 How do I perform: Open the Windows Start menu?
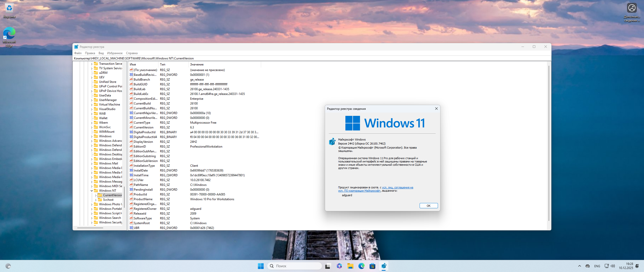[261, 266]
